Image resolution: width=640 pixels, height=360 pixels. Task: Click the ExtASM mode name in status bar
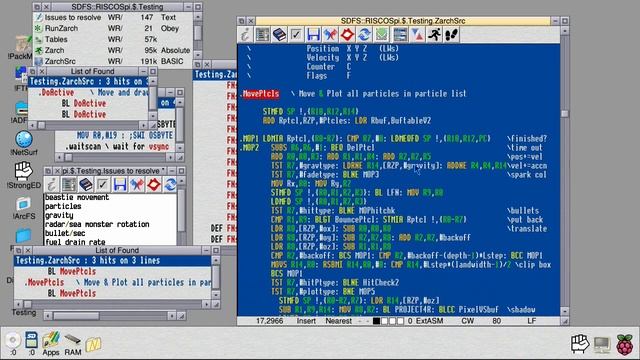tap(429, 321)
